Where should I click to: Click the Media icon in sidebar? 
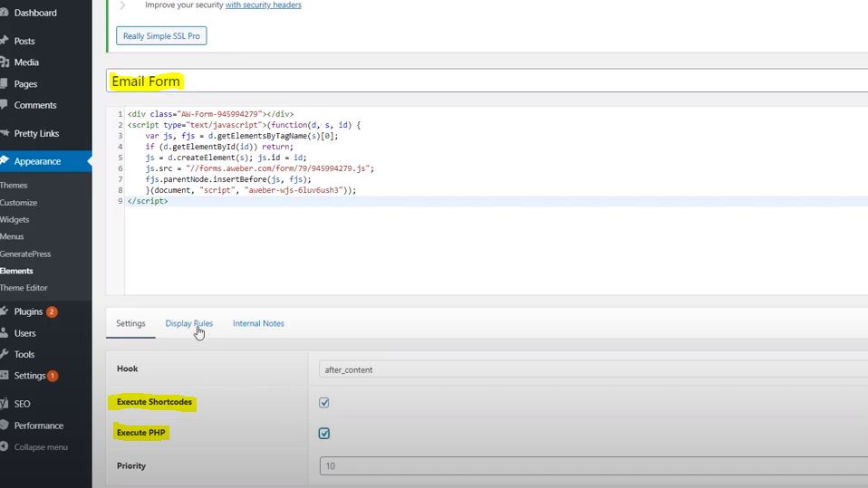4,62
